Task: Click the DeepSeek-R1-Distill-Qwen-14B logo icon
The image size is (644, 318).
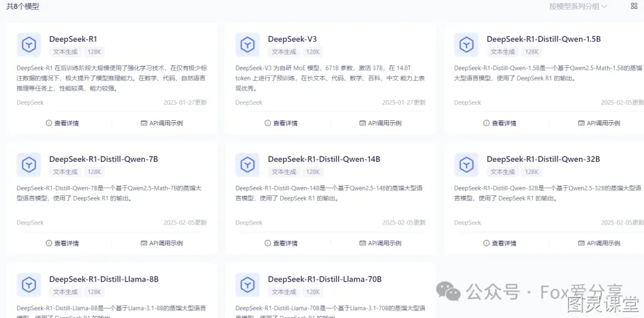Action: point(247,164)
